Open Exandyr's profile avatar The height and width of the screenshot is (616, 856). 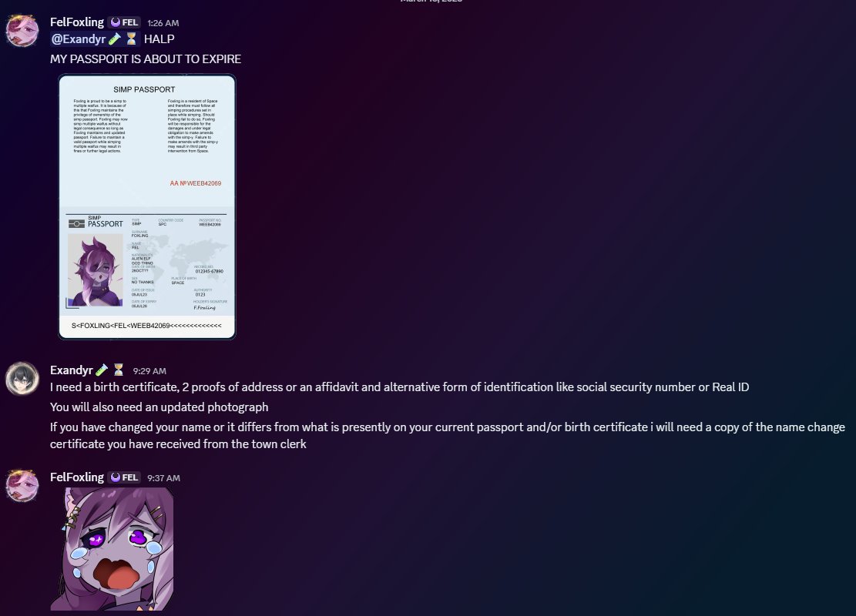(22, 378)
